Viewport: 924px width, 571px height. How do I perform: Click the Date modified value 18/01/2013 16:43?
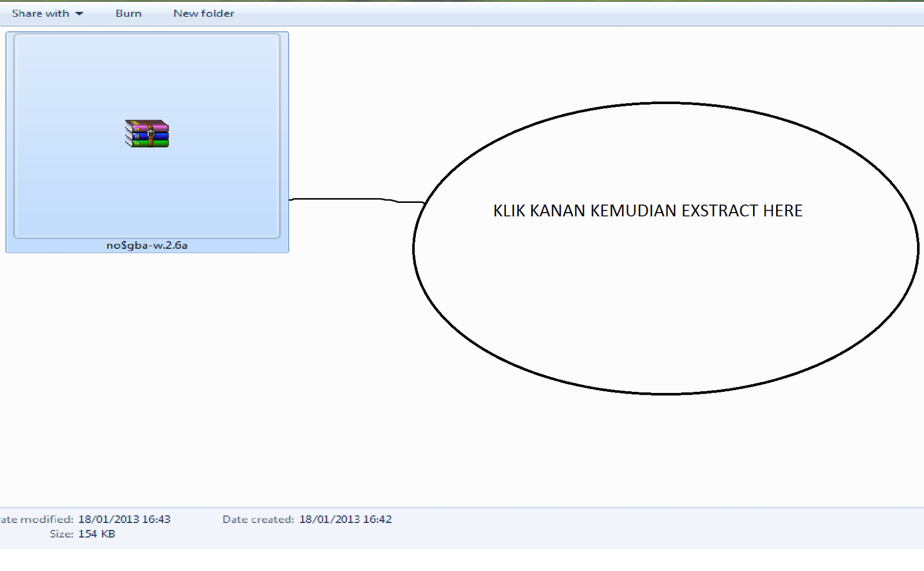click(124, 519)
